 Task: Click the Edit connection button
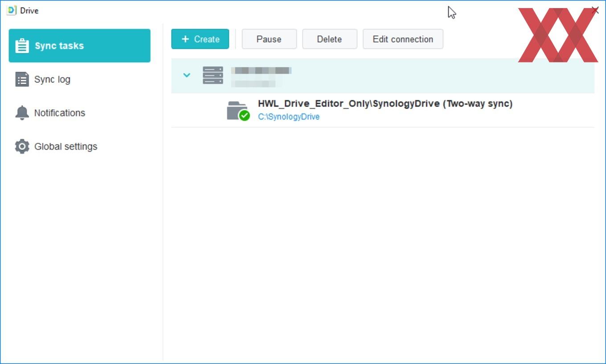(x=403, y=39)
